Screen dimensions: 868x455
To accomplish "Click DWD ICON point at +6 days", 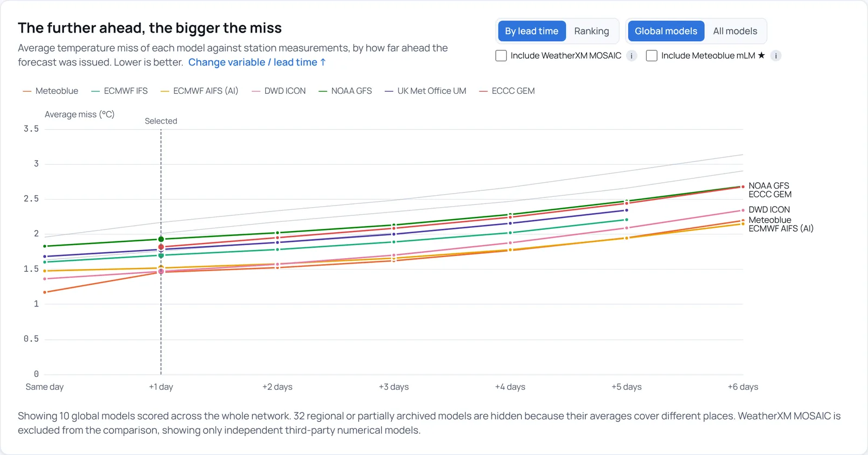I will (x=743, y=210).
